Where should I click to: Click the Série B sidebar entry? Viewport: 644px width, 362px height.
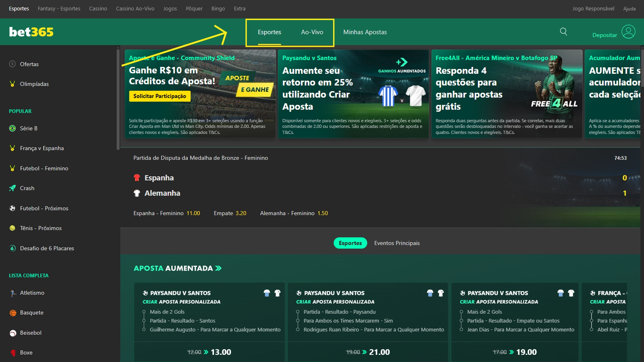(60, 128)
